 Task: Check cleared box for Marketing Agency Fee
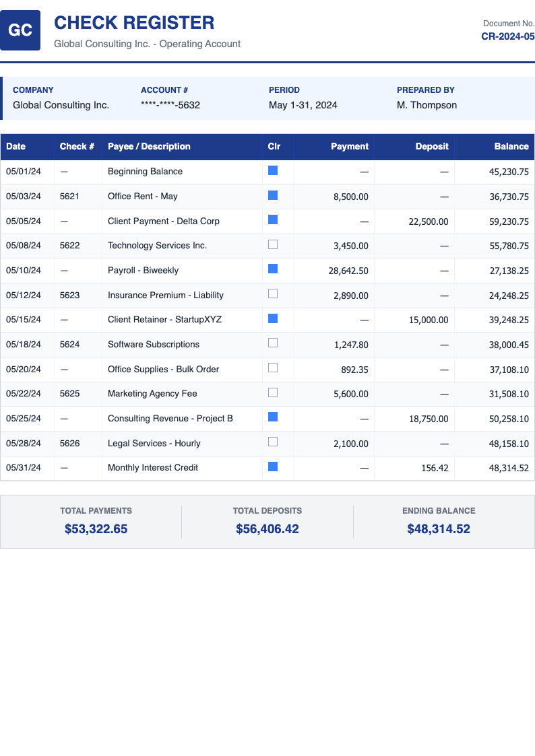273,392
